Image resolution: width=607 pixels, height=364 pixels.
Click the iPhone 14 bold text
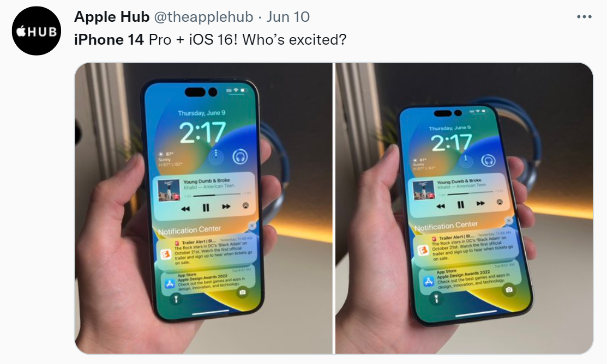tap(109, 39)
